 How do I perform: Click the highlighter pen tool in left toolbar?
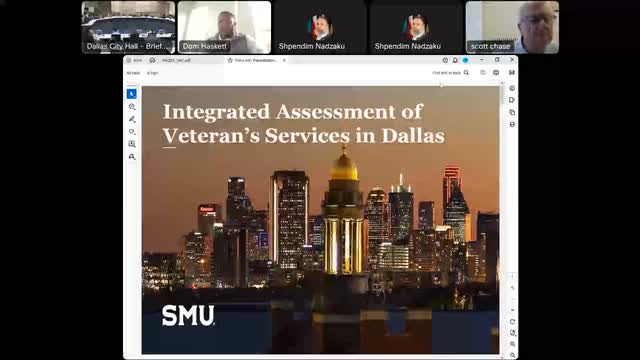(132, 119)
